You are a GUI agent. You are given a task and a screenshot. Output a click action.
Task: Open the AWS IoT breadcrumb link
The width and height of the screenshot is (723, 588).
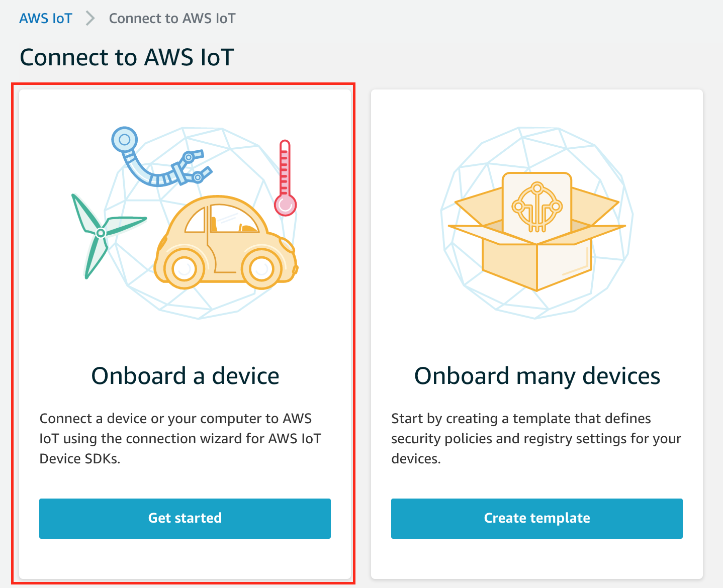[x=46, y=19]
